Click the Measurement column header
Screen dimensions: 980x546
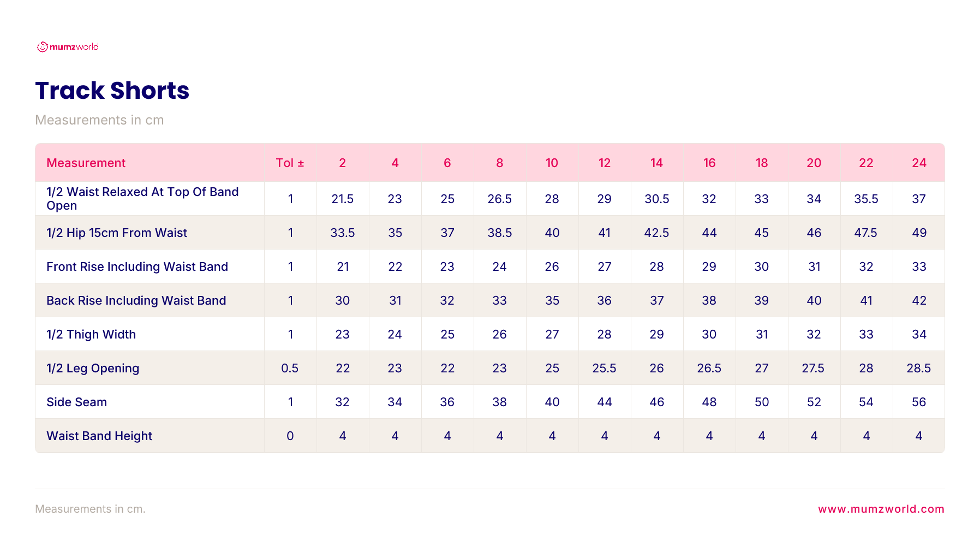pyautogui.click(x=86, y=163)
